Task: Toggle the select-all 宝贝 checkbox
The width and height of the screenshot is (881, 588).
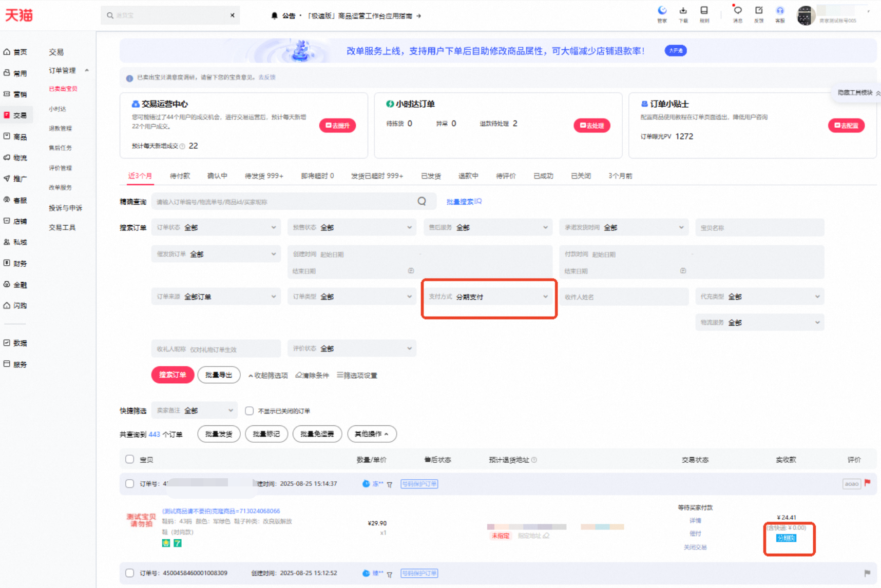Action: [x=130, y=459]
